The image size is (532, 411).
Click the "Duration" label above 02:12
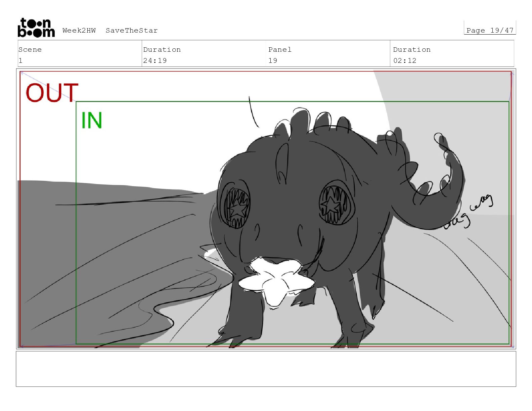(x=412, y=50)
